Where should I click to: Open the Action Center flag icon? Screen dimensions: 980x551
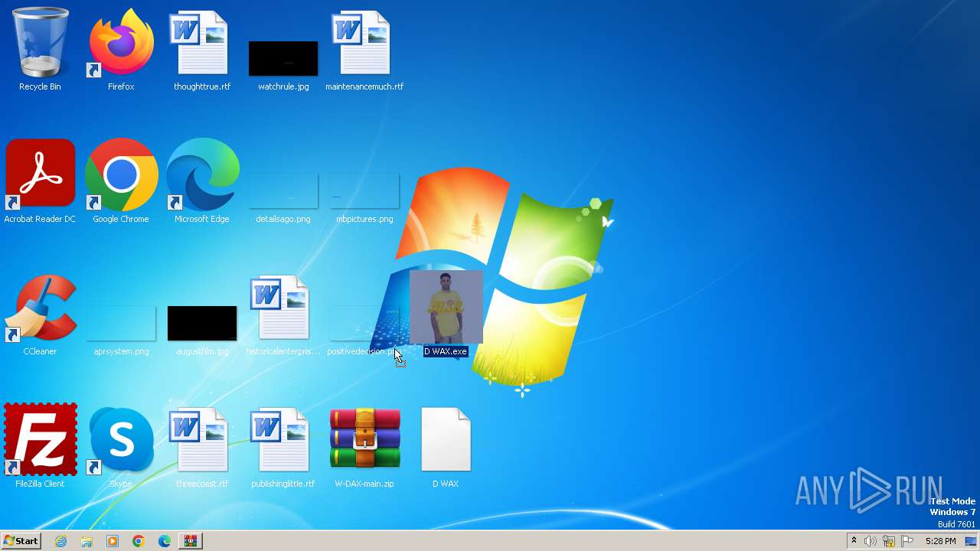(907, 541)
